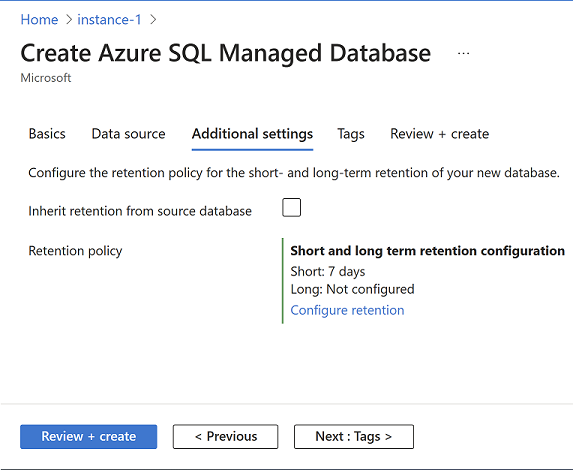Click the chevron after instance-1 breadcrumb
The width and height of the screenshot is (573, 470).
[x=153, y=20]
